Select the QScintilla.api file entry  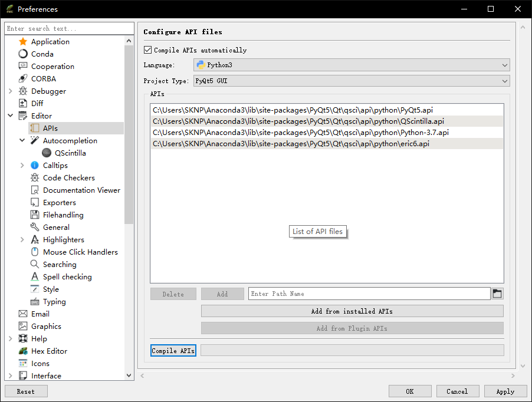point(327,121)
